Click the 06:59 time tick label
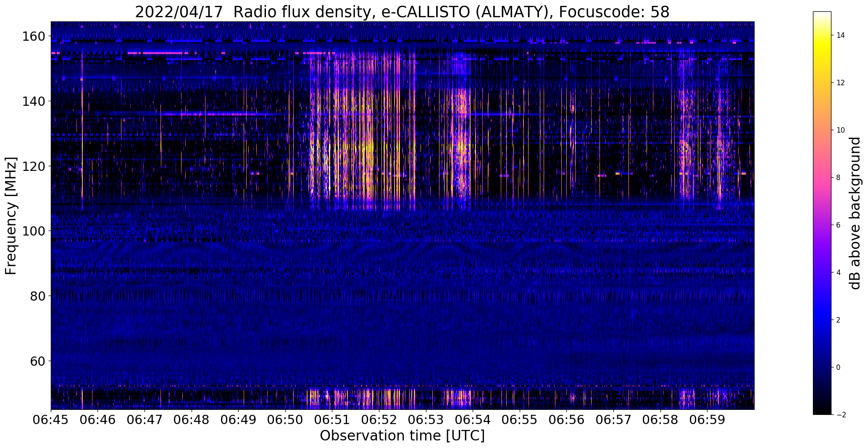This screenshot has height=448, width=868. tap(707, 420)
